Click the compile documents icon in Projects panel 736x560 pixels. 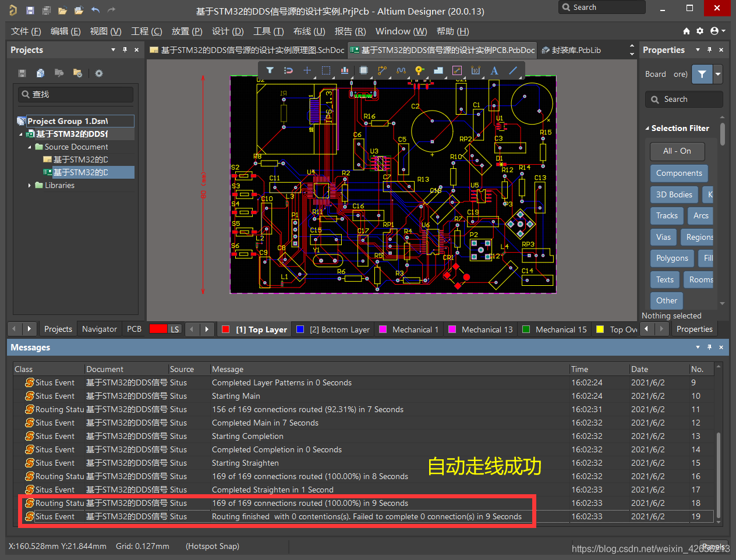pyautogui.click(x=40, y=73)
